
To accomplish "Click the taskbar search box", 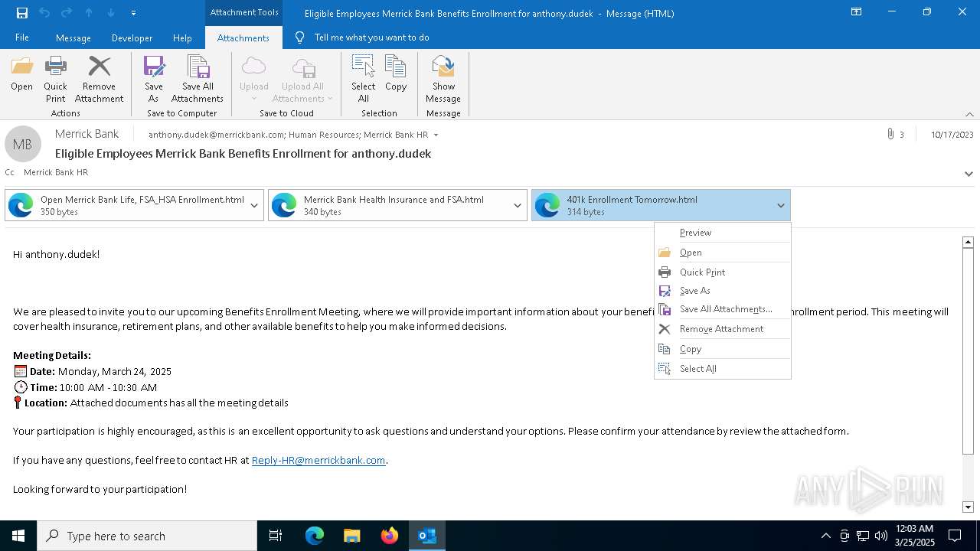I will [x=147, y=536].
